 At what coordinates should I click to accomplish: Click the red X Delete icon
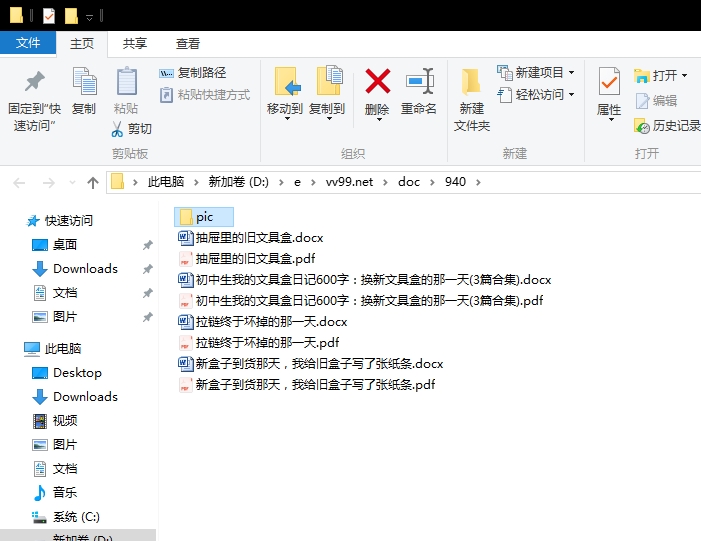[378, 81]
